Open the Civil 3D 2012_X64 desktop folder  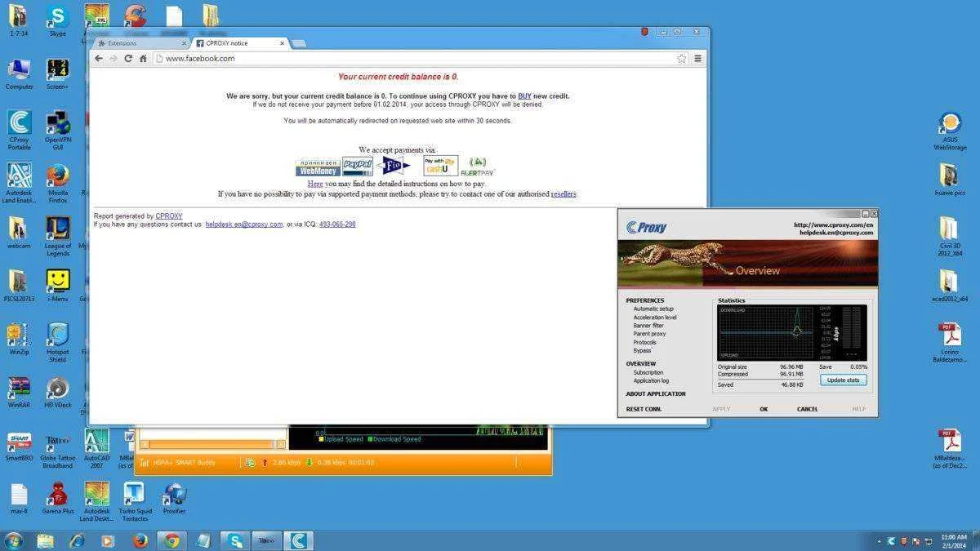(949, 237)
